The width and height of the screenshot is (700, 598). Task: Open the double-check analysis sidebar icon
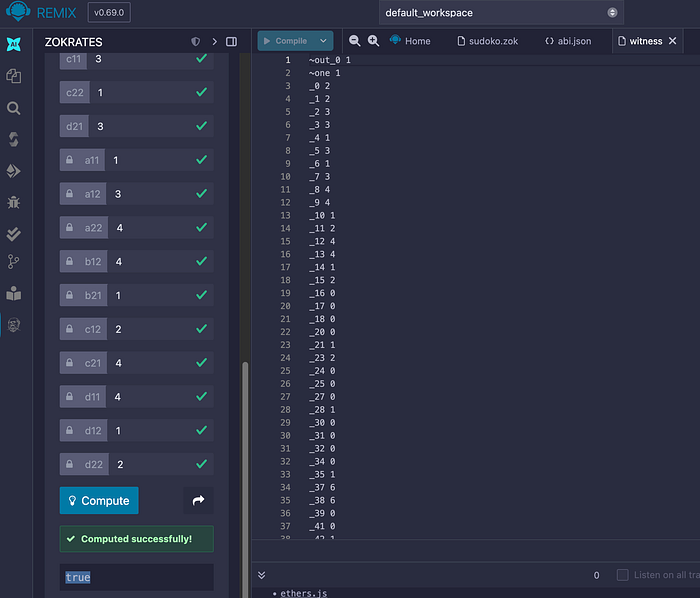coord(13,233)
